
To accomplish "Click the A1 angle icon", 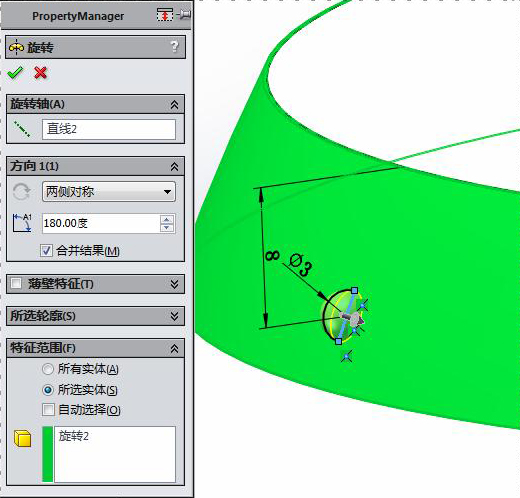I will pyautogui.click(x=22, y=223).
